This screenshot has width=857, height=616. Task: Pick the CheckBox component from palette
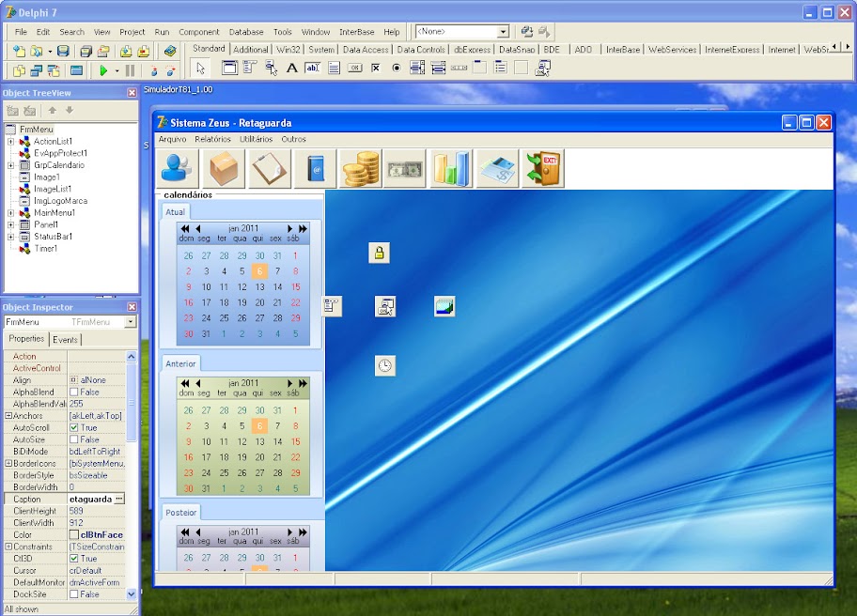coord(376,69)
